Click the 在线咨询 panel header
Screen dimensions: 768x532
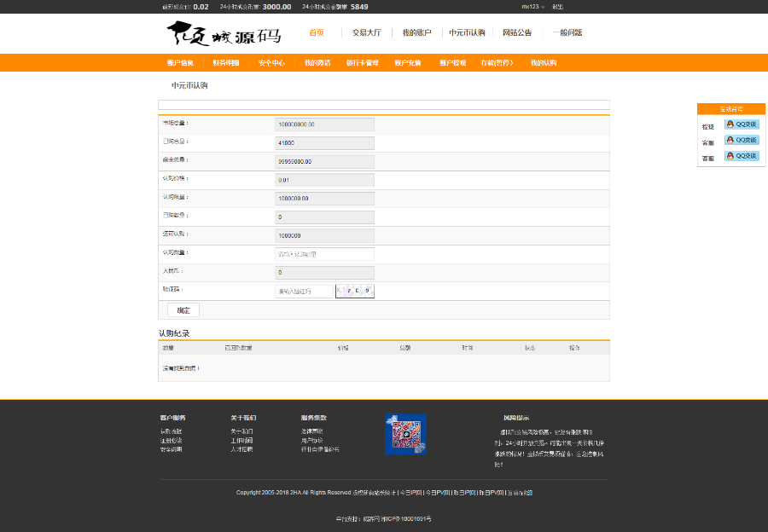(731, 109)
